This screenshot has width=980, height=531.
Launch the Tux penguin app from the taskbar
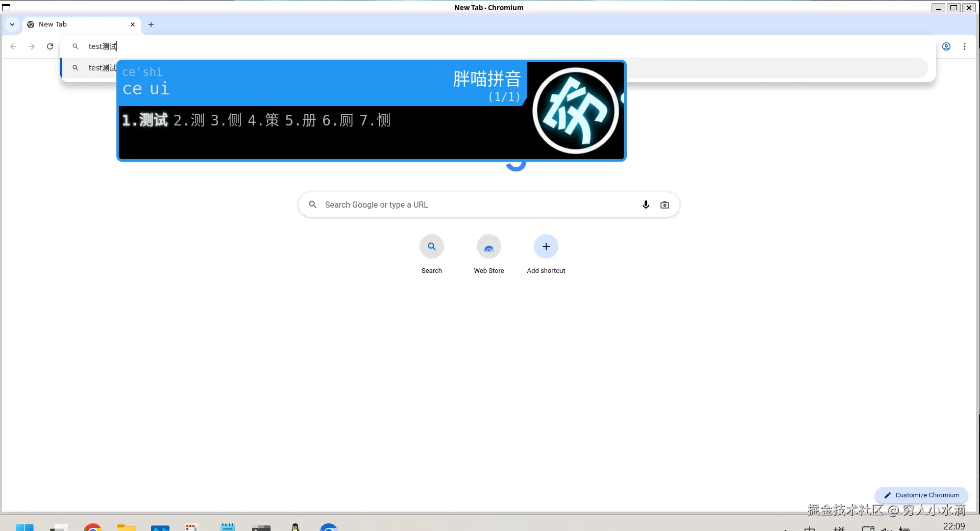tap(295, 527)
